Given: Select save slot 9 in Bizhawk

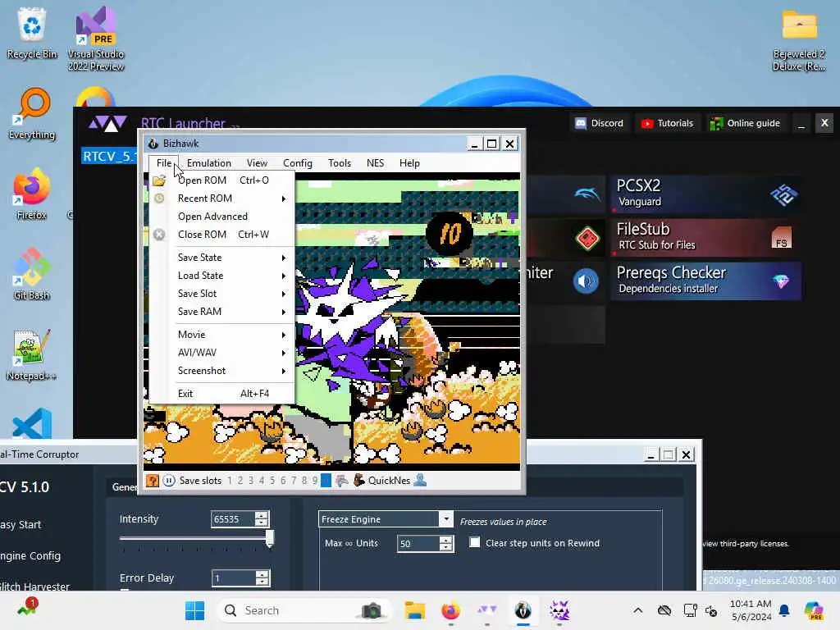Looking at the screenshot, I should coord(314,481).
